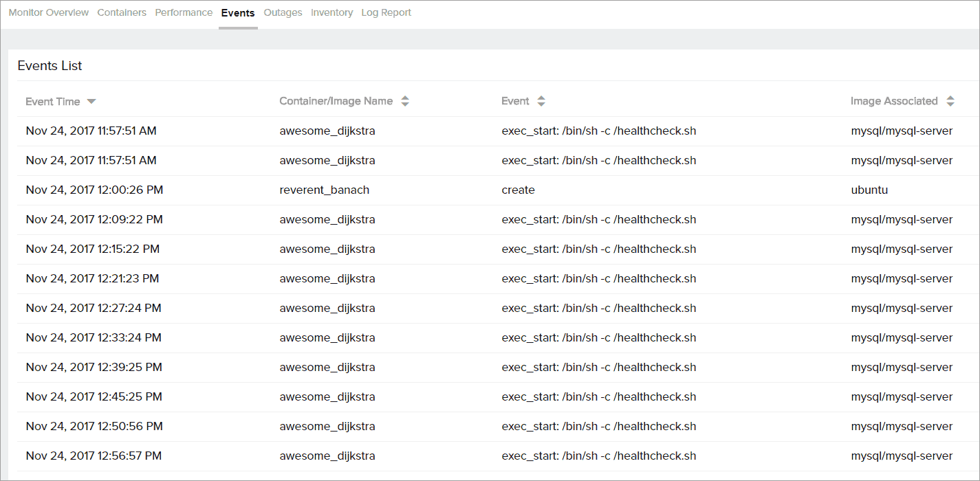Open the Outages tab
This screenshot has width=980, height=481.
pyautogui.click(x=283, y=12)
